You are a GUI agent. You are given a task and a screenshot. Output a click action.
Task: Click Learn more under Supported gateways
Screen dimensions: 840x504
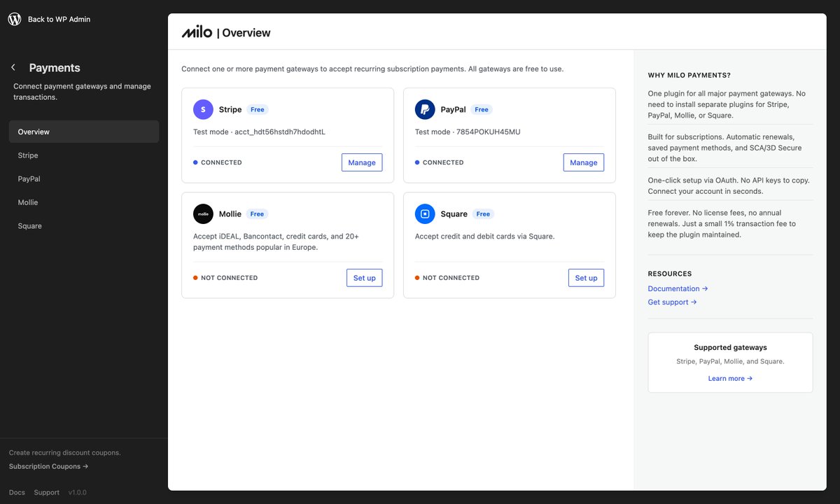[x=730, y=379]
